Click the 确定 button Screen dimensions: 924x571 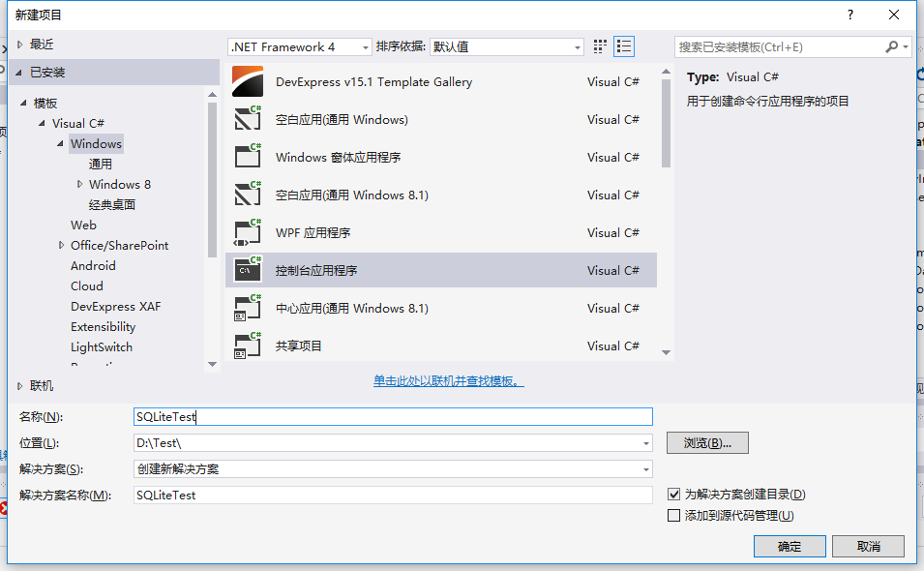pyautogui.click(x=790, y=546)
